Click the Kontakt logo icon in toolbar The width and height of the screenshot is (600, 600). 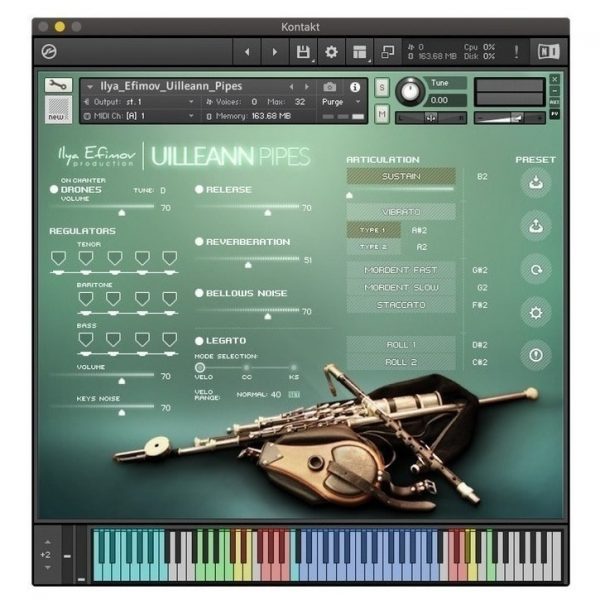pos(49,52)
